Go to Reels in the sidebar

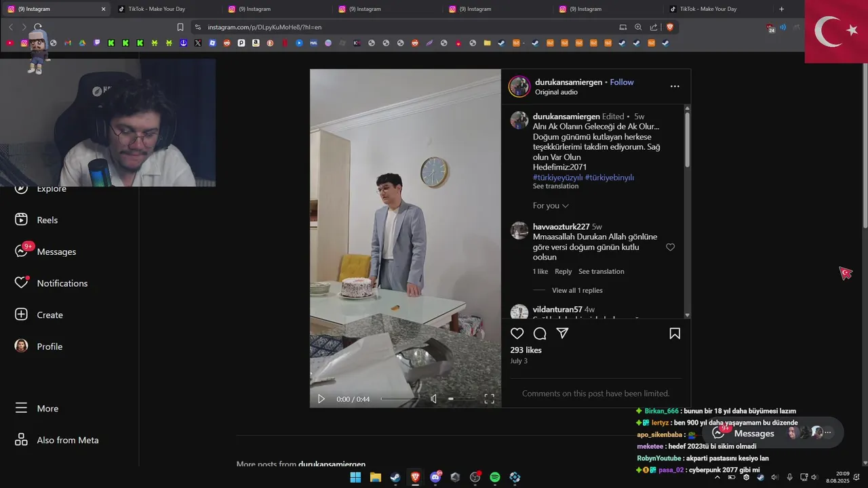(x=37, y=220)
